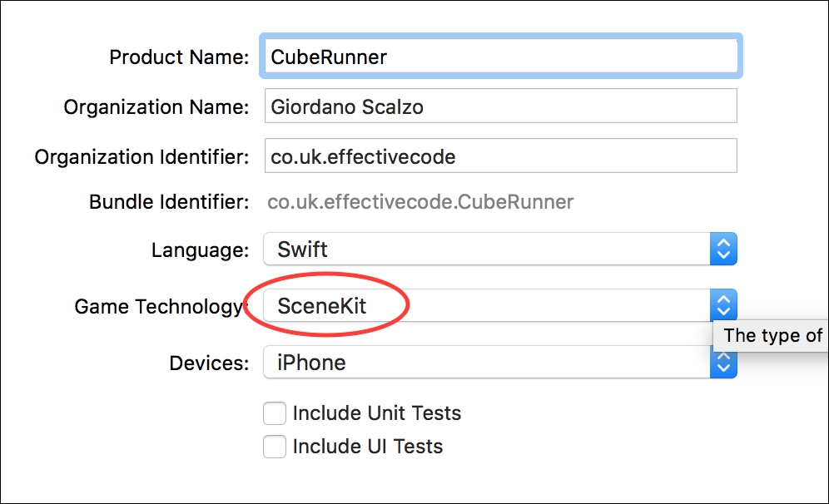This screenshot has height=504, width=829.
Task: Click the "Organization Identifier:" label
Action: pyautogui.click(x=141, y=157)
